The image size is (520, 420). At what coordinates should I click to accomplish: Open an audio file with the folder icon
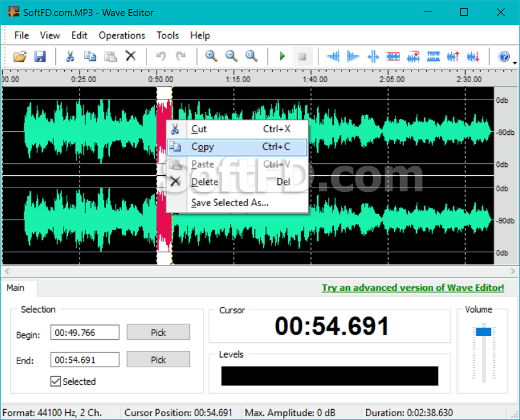click(x=19, y=57)
